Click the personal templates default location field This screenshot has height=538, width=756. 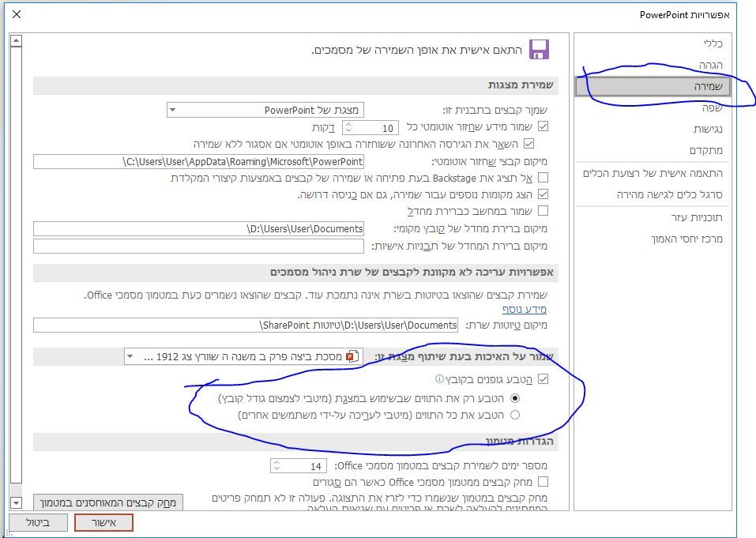pyautogui.click(x=198, y=246)
